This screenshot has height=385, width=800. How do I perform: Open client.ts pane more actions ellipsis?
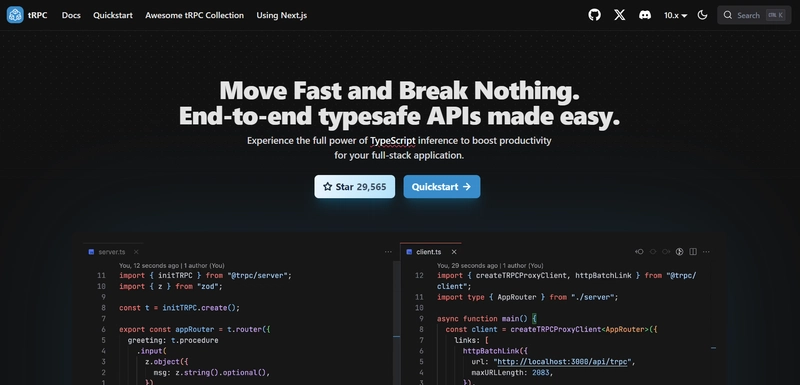pos(706,252)
